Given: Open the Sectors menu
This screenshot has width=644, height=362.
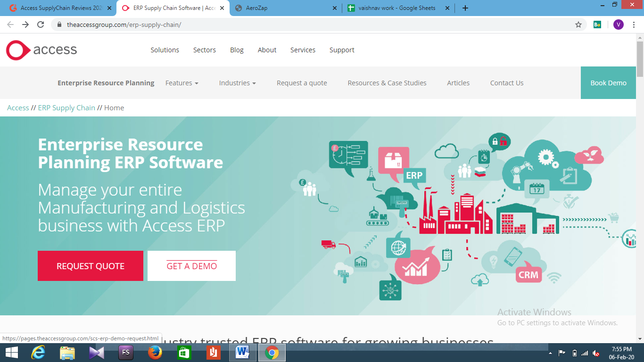Looking at the screenshot, I should (205, 50).
